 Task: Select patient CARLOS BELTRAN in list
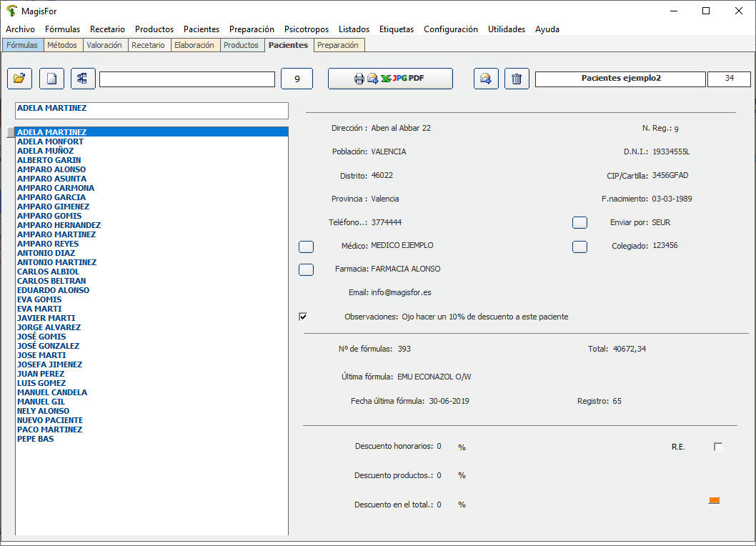point(50,281)
